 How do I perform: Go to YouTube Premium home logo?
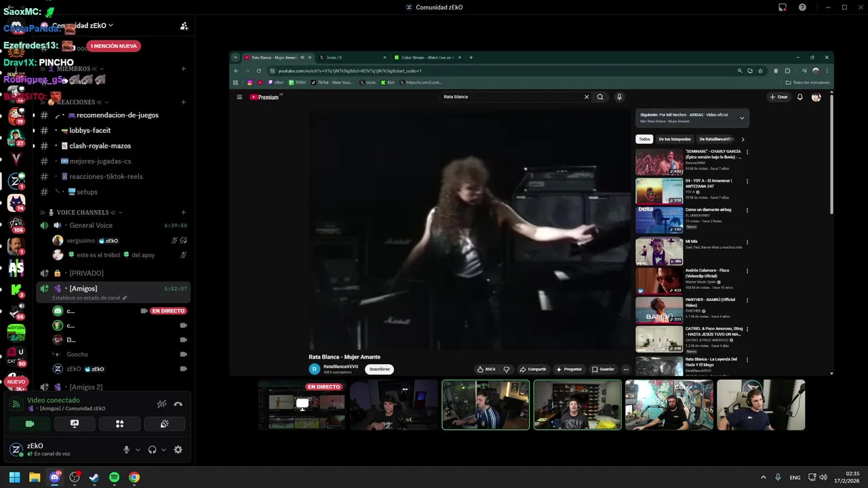click(265, 97)
